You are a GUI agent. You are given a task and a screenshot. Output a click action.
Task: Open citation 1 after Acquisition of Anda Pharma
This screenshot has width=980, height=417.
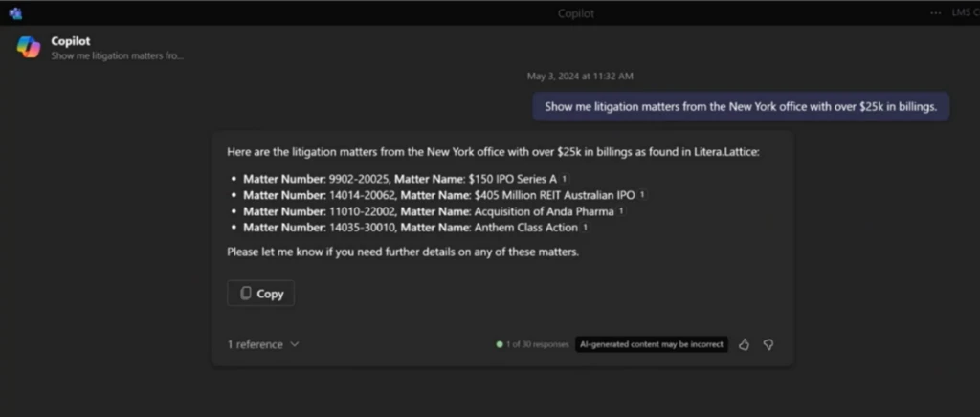tap(620, 211)
